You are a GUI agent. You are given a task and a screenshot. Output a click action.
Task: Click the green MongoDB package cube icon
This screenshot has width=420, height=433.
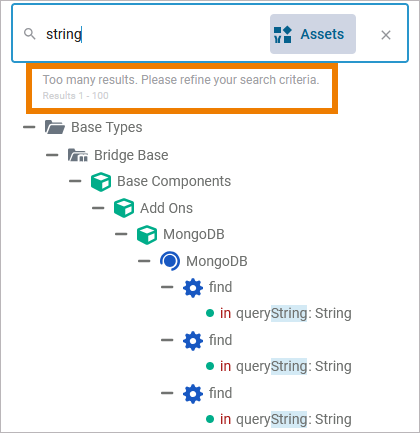(x=147, y=235)
